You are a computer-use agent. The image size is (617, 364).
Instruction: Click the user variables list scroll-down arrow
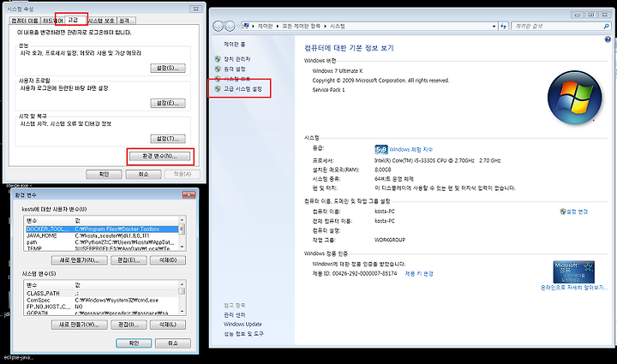click(182, 247)
